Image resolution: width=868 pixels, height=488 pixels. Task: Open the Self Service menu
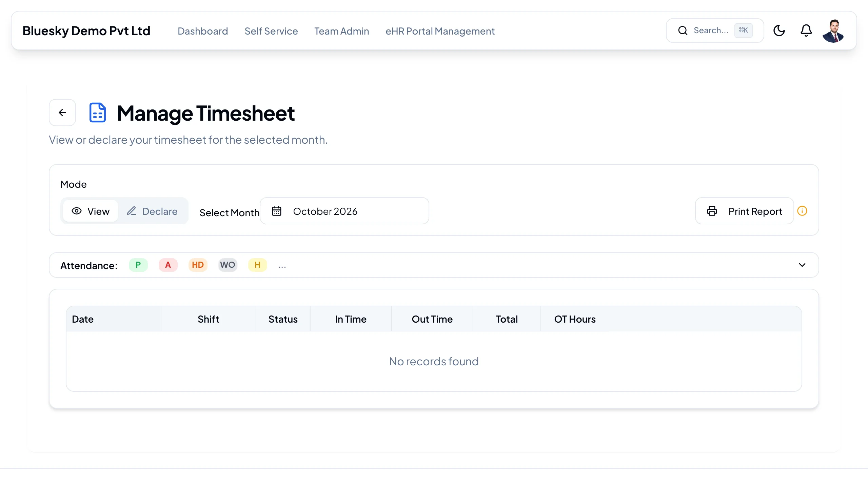271,31
